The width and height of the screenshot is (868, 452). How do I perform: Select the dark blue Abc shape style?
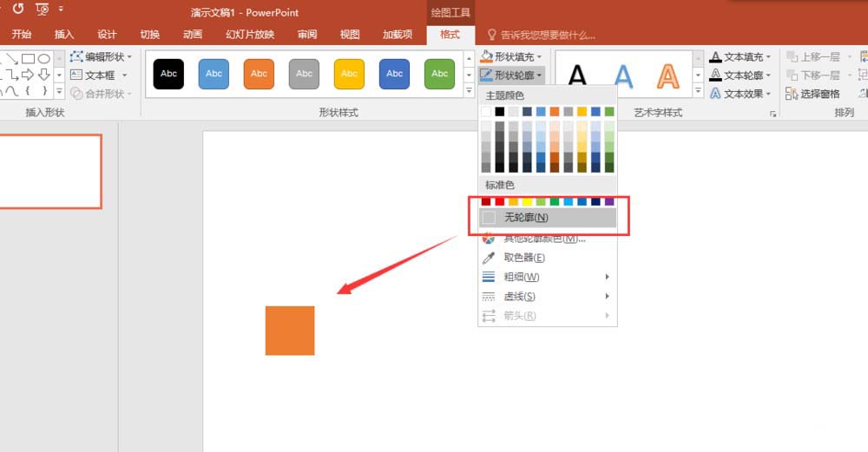(395, 74)
